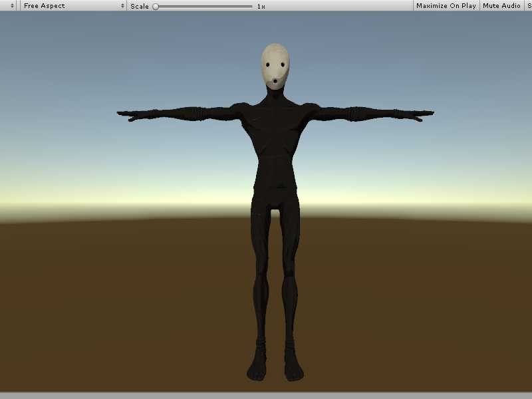Open the Free Aspect resolution dropdown
The width and height of the screenshot is (532, 399).
73,6
